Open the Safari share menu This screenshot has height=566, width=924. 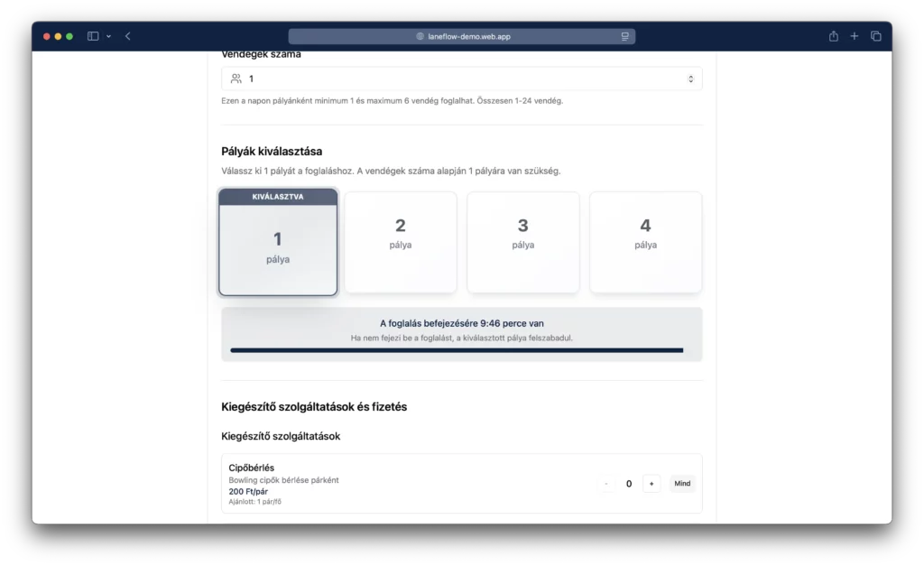click(833, 36)
